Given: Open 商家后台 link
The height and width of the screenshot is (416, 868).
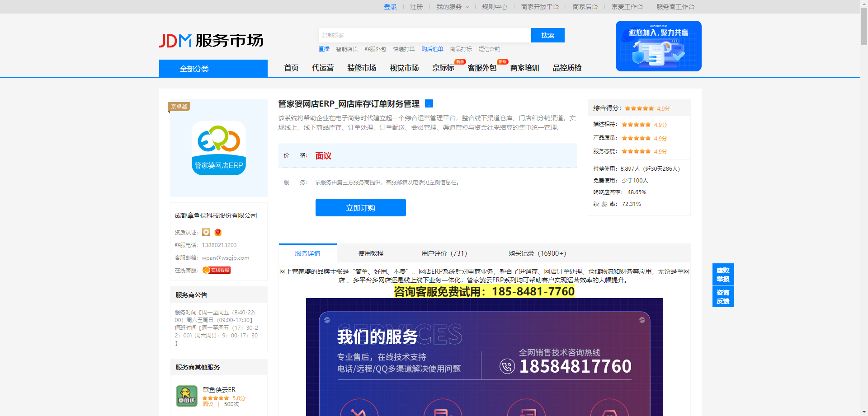Looking at the screenshot, I should click(x=585, y=7).
